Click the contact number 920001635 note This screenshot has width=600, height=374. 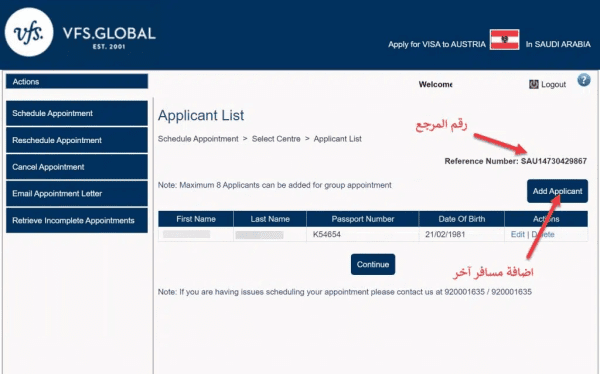(345, 292)
